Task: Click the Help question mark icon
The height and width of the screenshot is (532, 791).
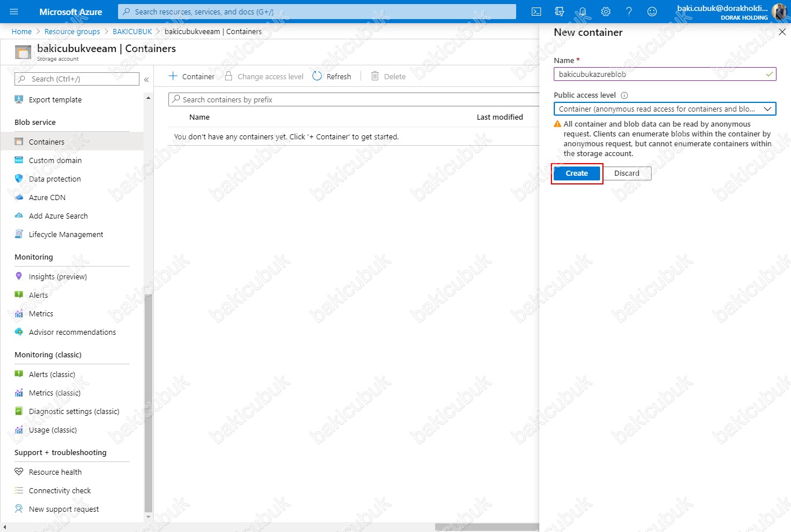Action: click(629, 12)
